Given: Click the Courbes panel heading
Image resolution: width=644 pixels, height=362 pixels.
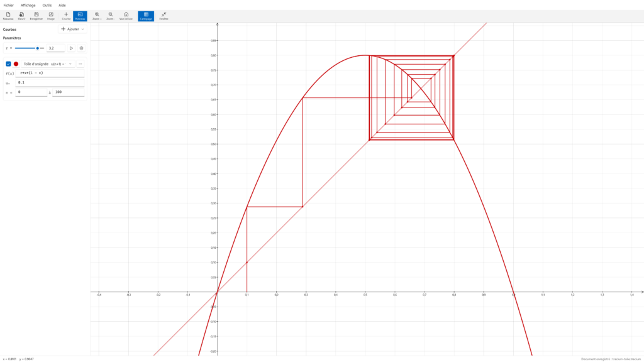Looking at the screenshot, I should 9,30.
